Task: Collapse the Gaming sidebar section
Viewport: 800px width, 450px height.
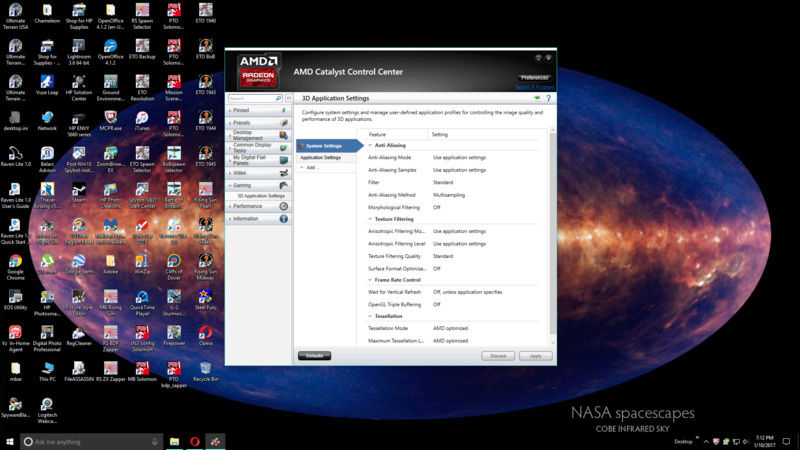Action: pos(259,185)
